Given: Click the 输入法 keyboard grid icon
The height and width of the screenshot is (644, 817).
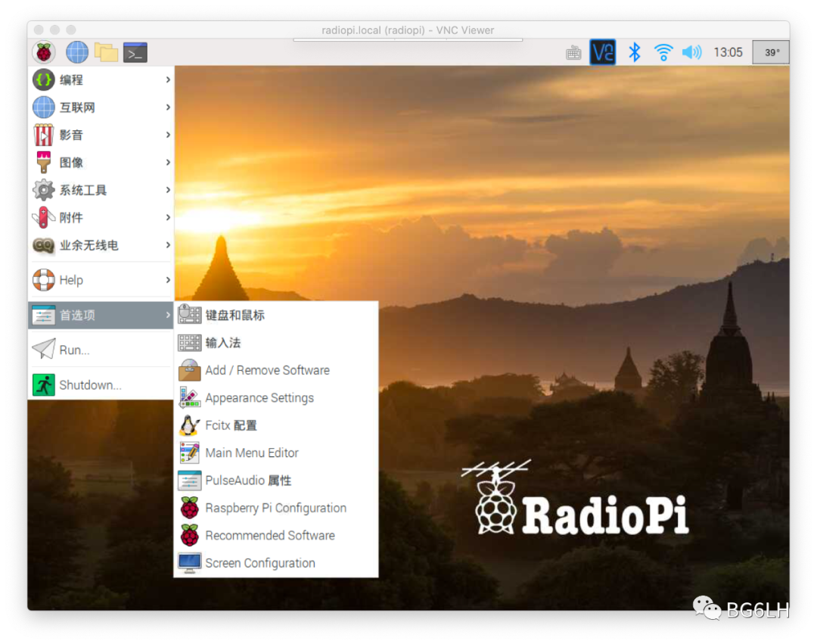Looking at the screenshot, I should (x=190, y=342).
